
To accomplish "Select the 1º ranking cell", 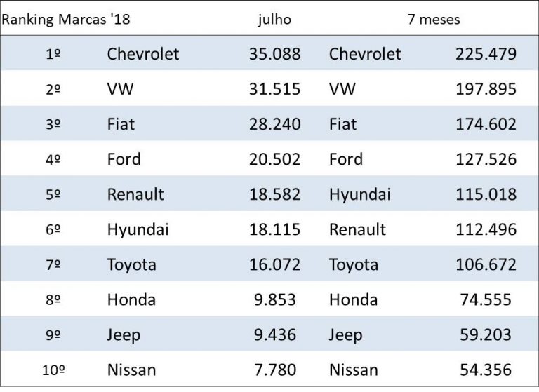I will click(x=53, y=54).
